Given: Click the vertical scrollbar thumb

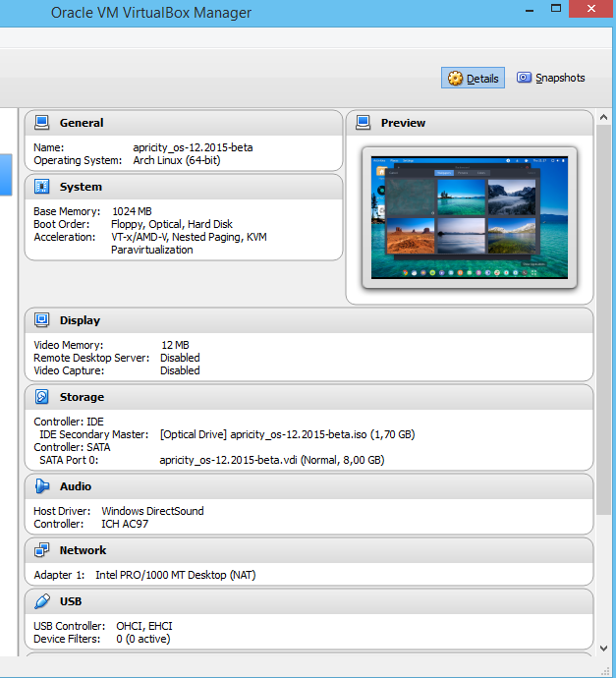Looking at the screenshot, I should click(603, 320).
